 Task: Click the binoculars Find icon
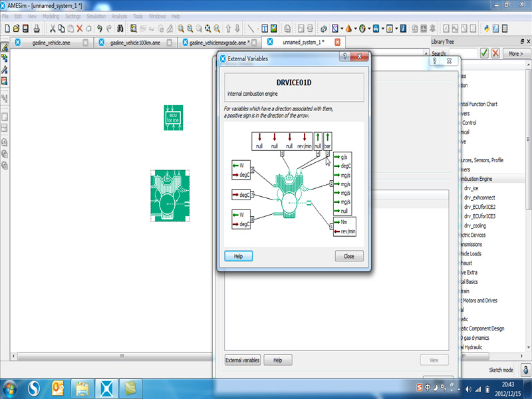point(120,29)
